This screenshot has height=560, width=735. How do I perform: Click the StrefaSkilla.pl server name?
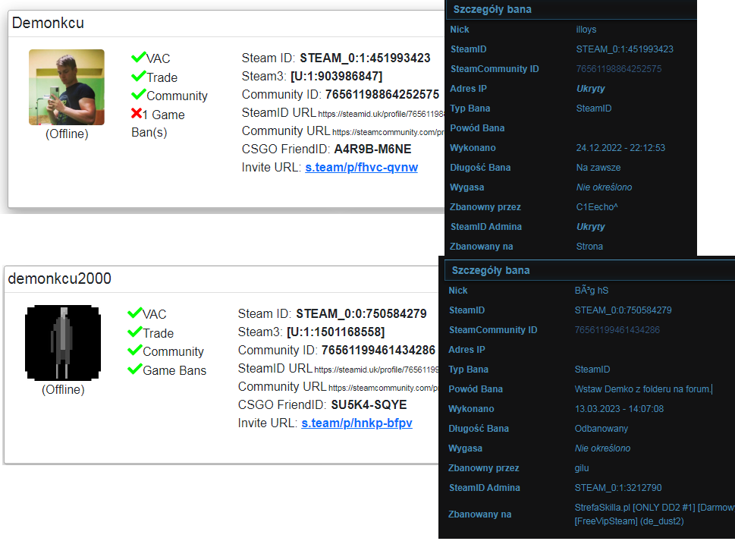point(655,514)
